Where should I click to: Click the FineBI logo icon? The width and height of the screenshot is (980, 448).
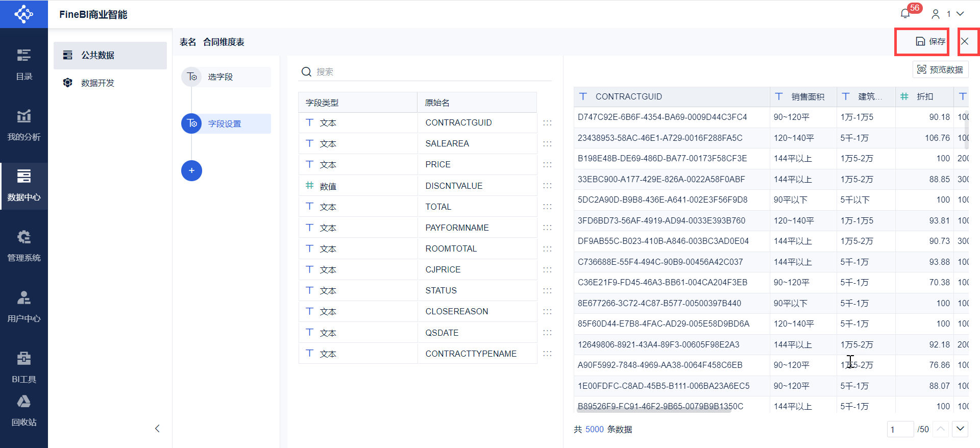pos(24,14)
